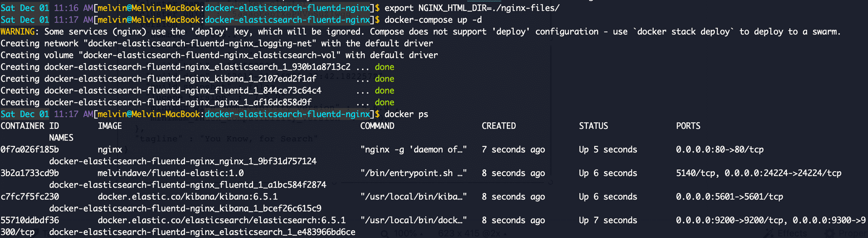The image size is (868, 238).
Task: Click the image 'docker.elastic.co/elasticsearch/elasticsearch:6.5.1'
Action: [x=222, y=220]
